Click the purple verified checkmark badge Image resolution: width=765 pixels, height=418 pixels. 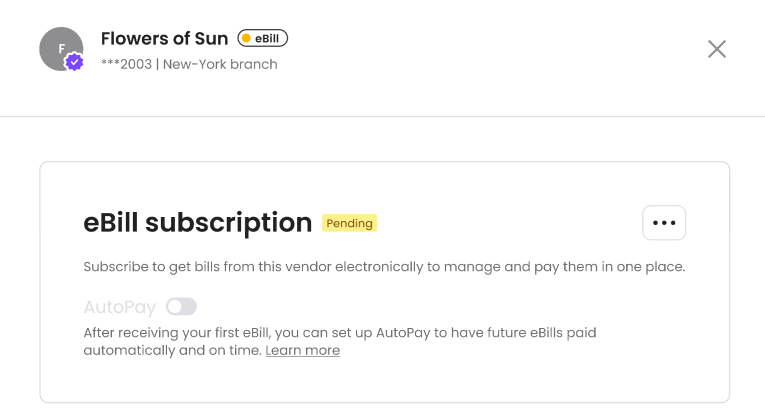[74, 62]
